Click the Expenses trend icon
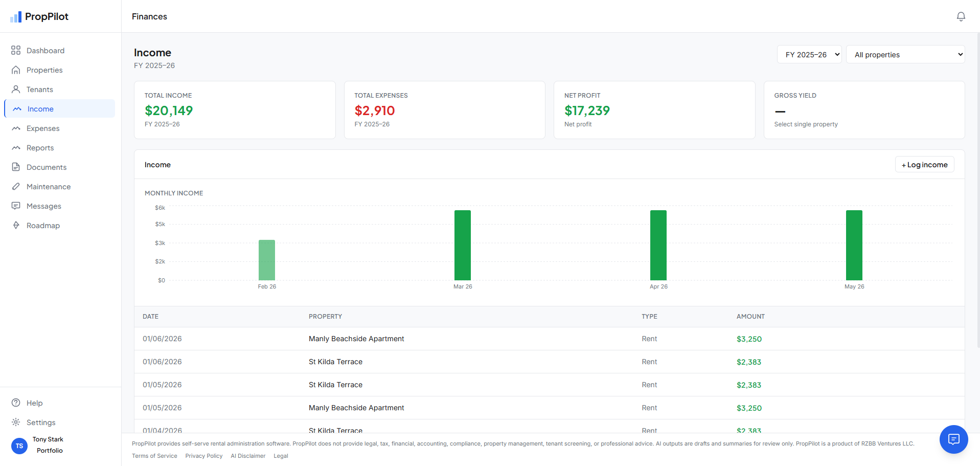980x466 pixels. point(16,128)
